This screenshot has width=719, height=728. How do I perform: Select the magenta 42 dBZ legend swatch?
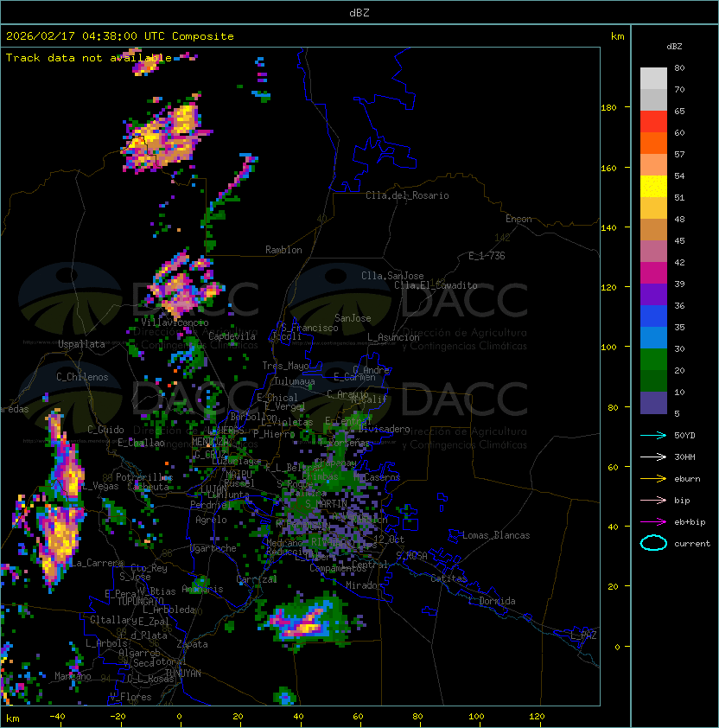[x=653, y=273]
